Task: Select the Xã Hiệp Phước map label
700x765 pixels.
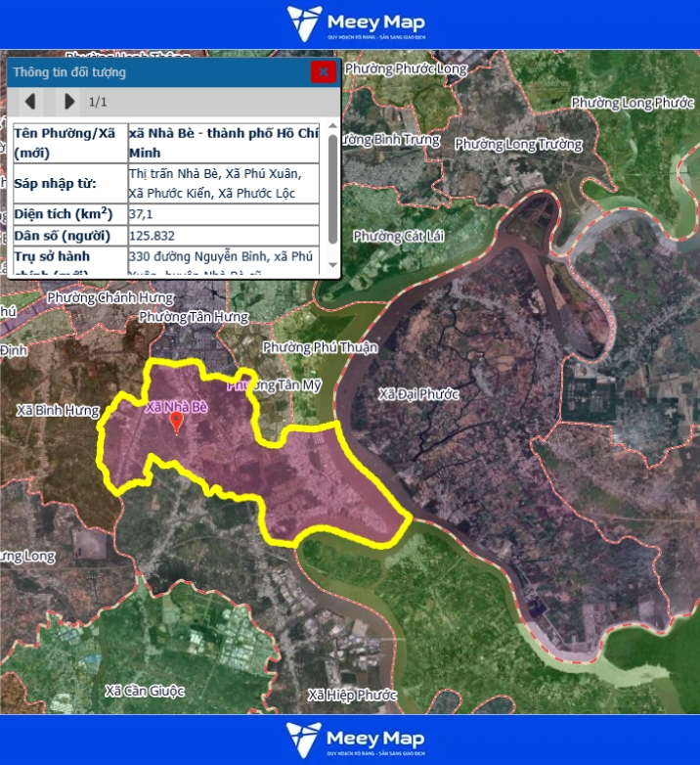Action: click(x=352, y=695)
